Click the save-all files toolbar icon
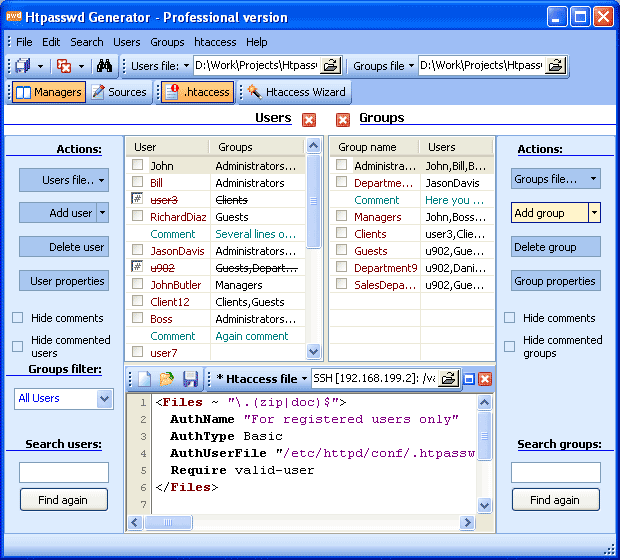 (23, 66)
